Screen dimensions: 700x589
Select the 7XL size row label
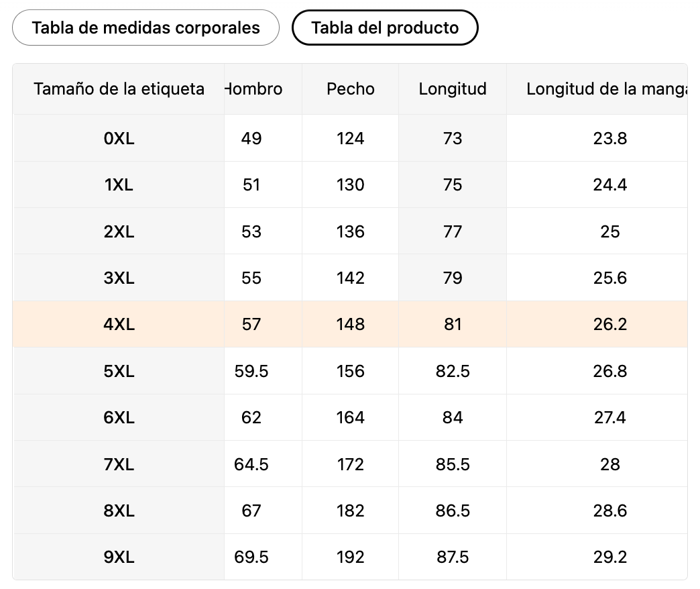(x=119, y=464)
